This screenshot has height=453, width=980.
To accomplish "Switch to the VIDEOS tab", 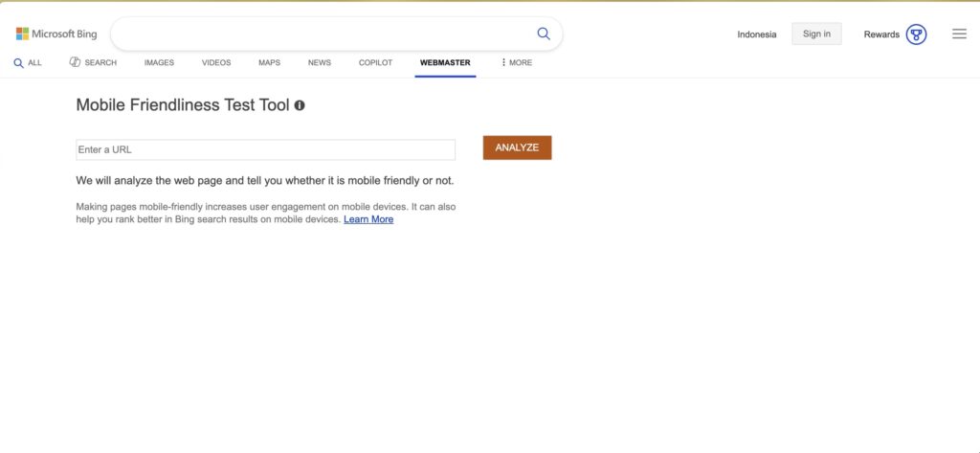I will 216,62.
